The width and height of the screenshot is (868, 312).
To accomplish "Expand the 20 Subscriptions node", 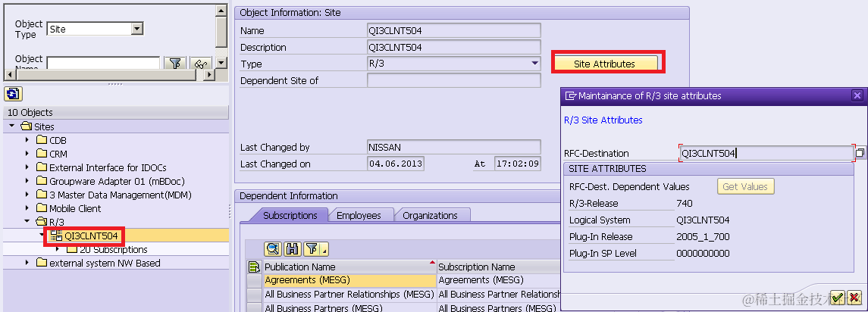I will [x=58, y=249].
